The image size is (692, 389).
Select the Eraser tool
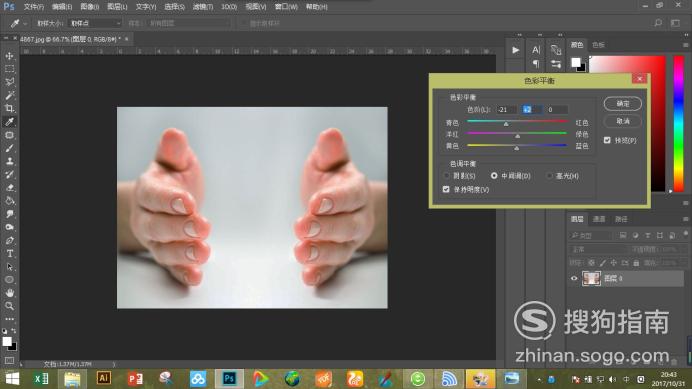pos(9,188)
